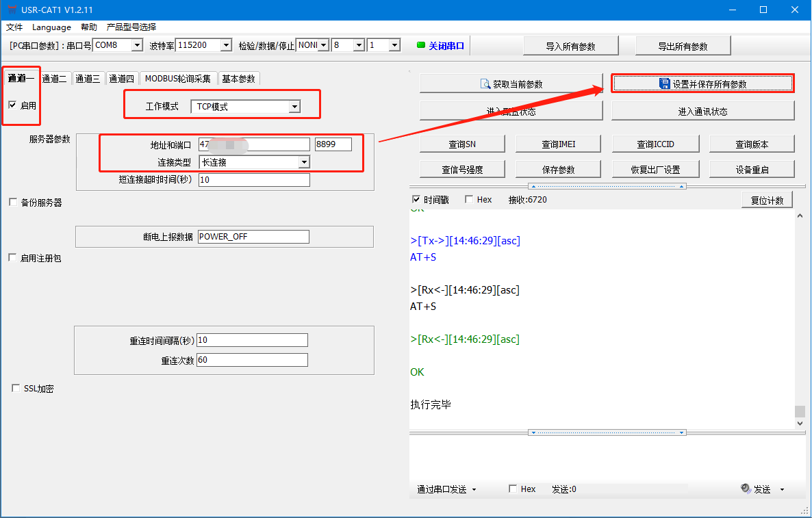
Task: Open the 波特率 115200 dropdown
Action: coord(226,45)
